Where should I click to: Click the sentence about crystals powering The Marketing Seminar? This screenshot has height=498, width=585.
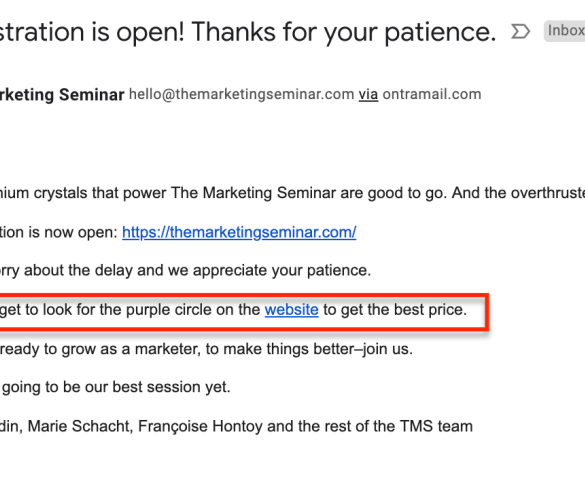(292, 193)
